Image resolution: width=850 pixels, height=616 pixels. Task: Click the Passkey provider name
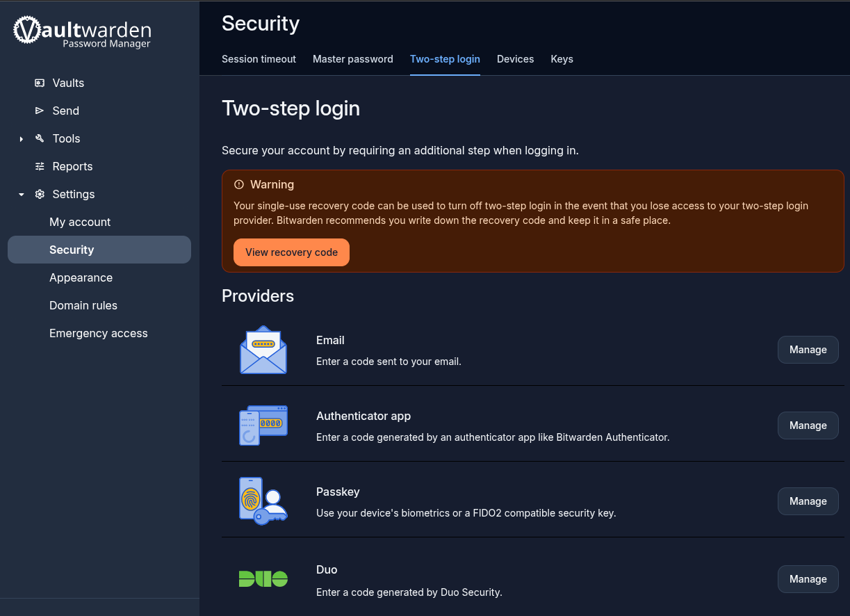tap(338, 492)
